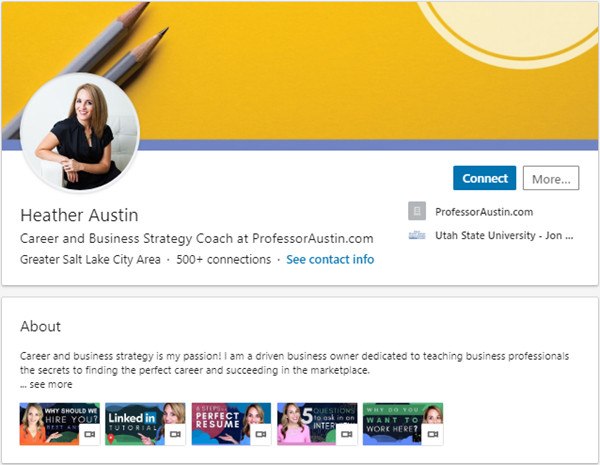600x465 pixels.
Task: Expand About text with see more
Action: pyautogui.click(x=46, y=384)
